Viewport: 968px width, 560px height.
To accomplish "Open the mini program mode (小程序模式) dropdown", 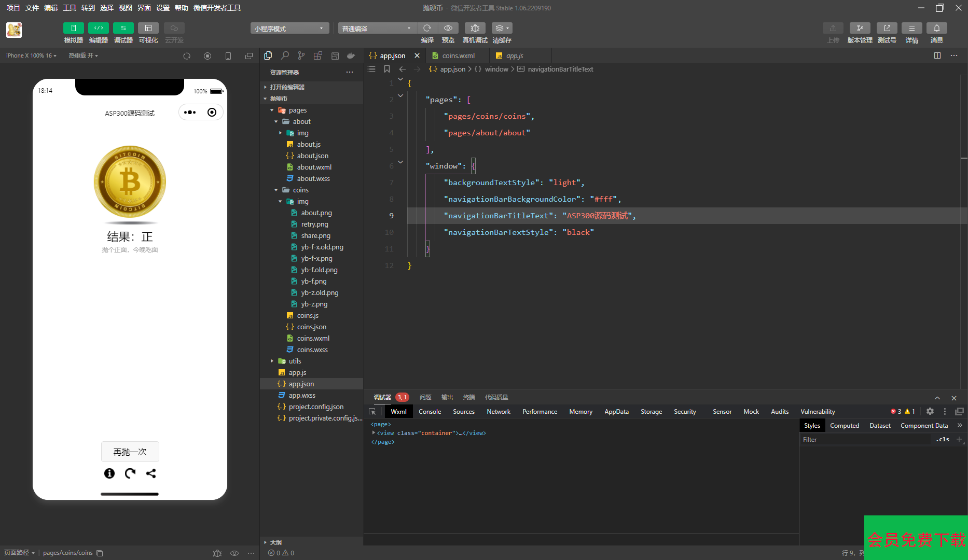I will click(x=289, y=29).
